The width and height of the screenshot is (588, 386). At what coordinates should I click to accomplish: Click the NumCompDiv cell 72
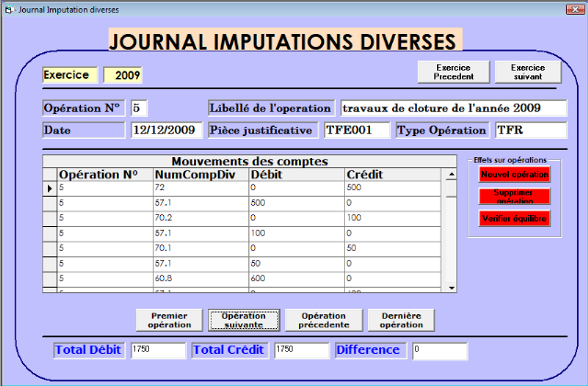201,188
